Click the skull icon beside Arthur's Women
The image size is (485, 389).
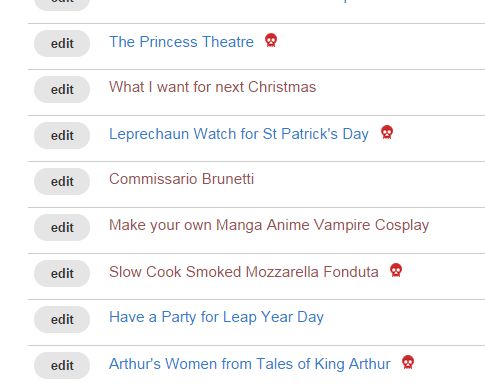[x=408, y=362]
